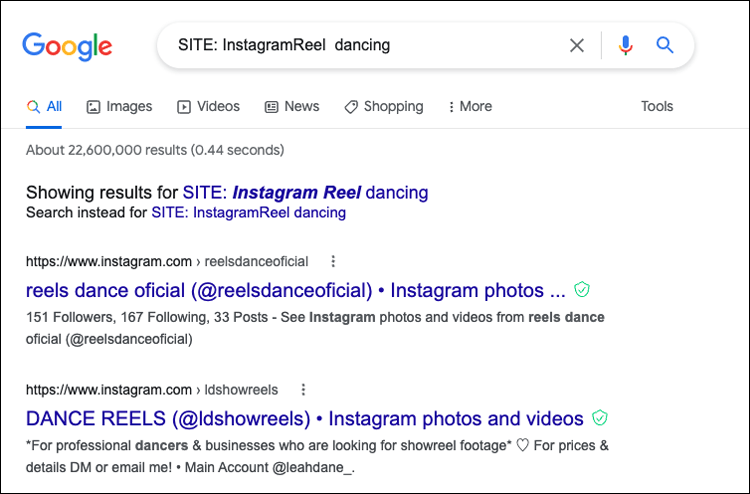Switch to the Images tab

[x=119, y=107]
